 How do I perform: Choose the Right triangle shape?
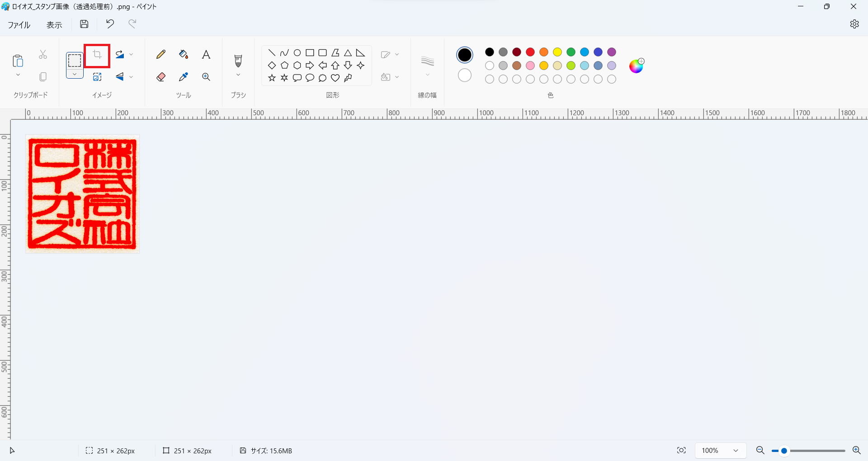(360, 53)
